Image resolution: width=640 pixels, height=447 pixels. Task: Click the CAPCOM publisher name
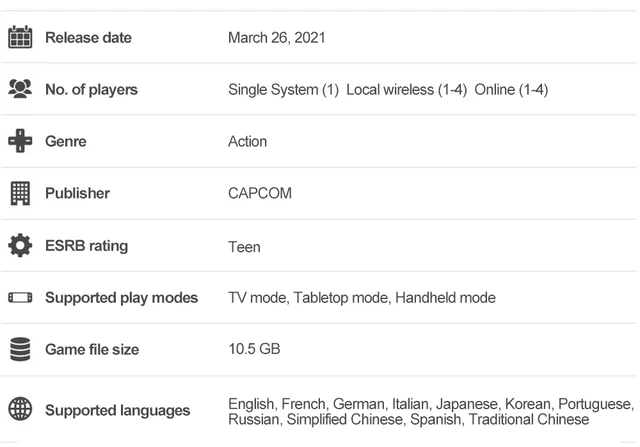[x=260, y=193]
